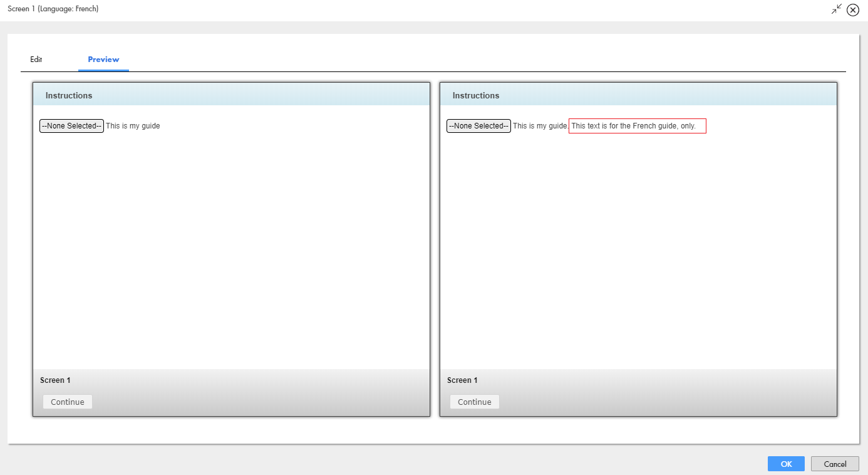Click right panel's "This is my guide." text
This screenshot has height=475, width=868.
pyautogui.click(x=540, y=126)
